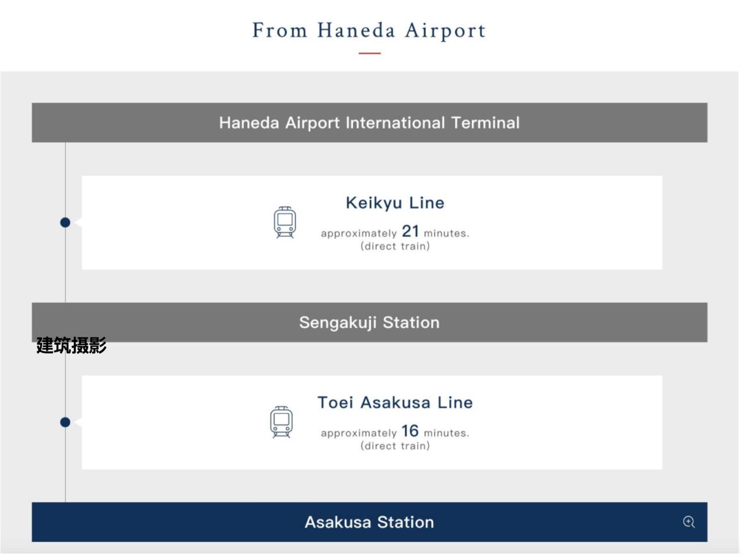Click the Toei Asakusa Line heading
The height and width of the screenshot is (560, 747).
pos(395,402)
